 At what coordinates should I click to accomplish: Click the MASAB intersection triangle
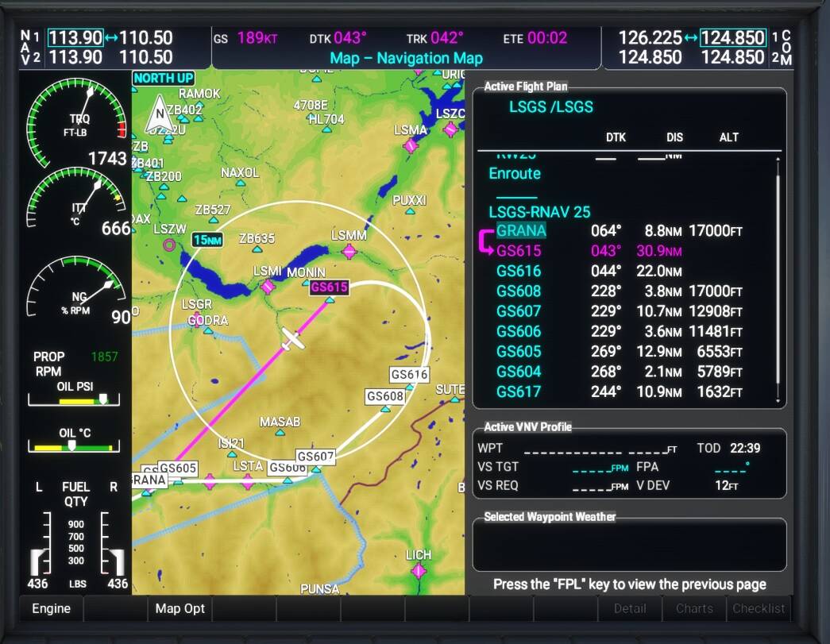(x=280, y=433)
